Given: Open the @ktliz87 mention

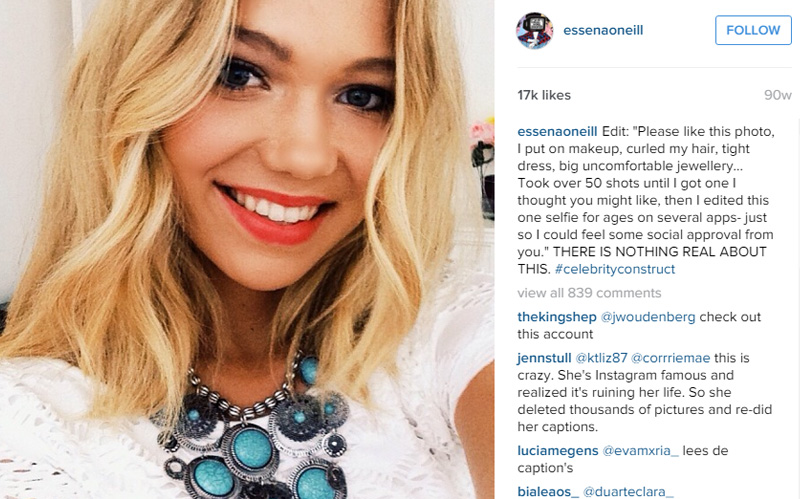Looking at the screenshot, I should pos(602,358).
